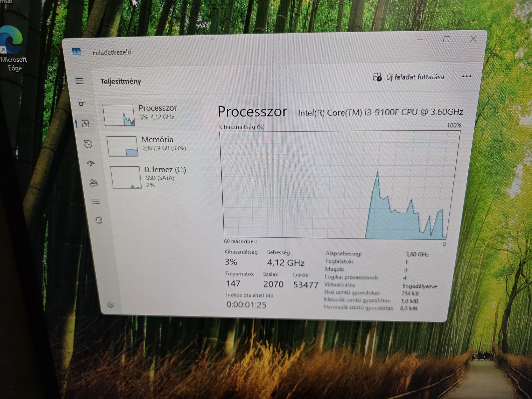
Task: Click the 'Engedélyezve' virtualization value
Action: pyautogui.click(x=420, y=286)
